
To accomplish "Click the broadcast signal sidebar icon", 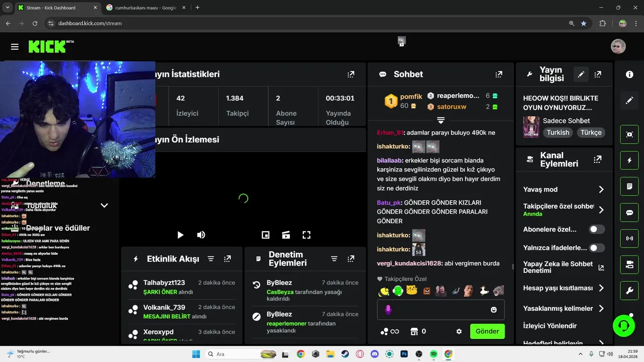I will click(x=629, y=238).
